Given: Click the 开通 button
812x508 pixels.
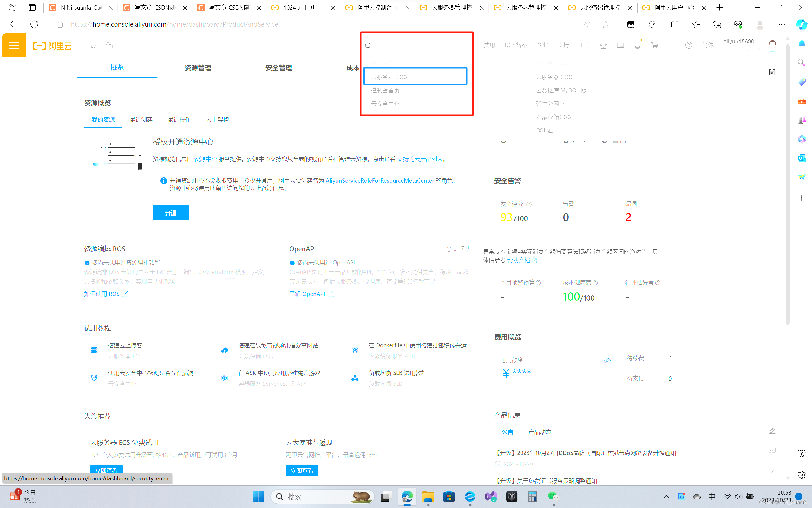Looking at the screenshot, I should coord(171,213).
